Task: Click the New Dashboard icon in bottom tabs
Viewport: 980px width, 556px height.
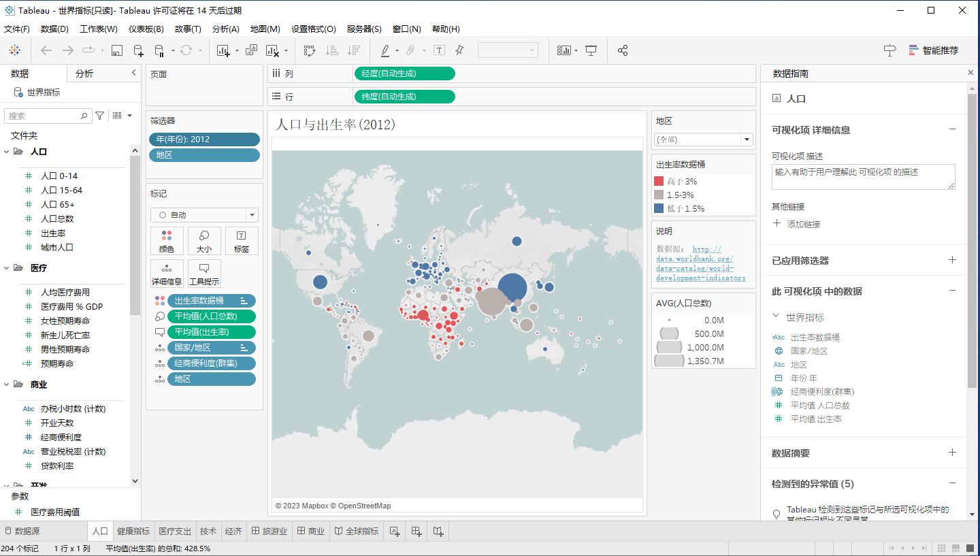Action: (x=416, y=531)
